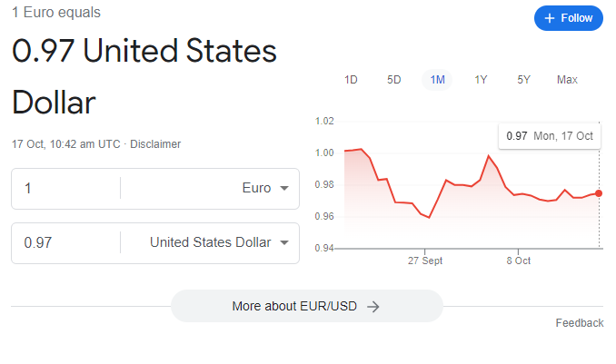Click the Follow button
This screenshot has height=364, width=616.
click(568, 18)
